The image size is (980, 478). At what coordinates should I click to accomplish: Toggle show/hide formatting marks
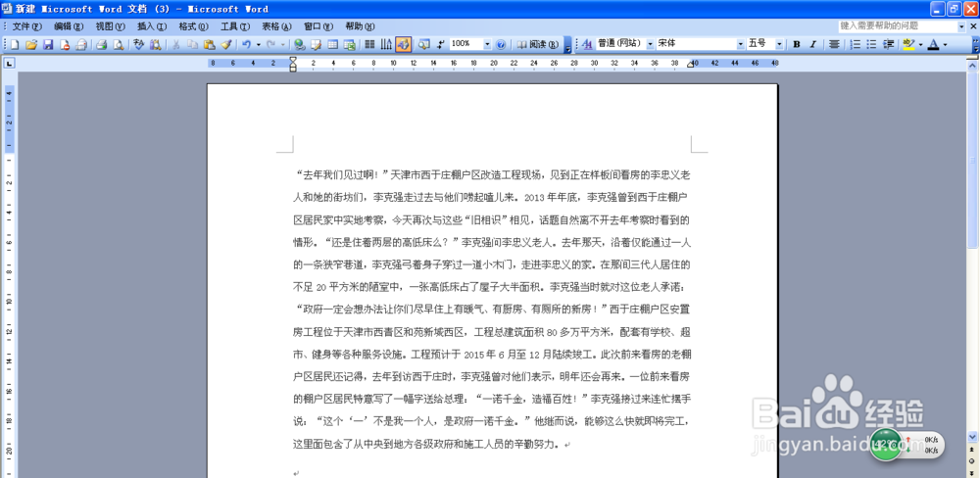(441, 44)
